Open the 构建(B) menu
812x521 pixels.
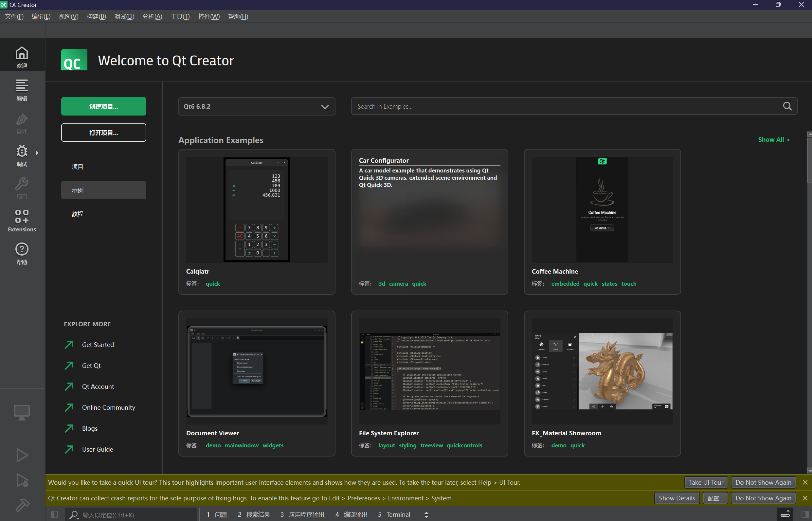(x=96, y=17)
